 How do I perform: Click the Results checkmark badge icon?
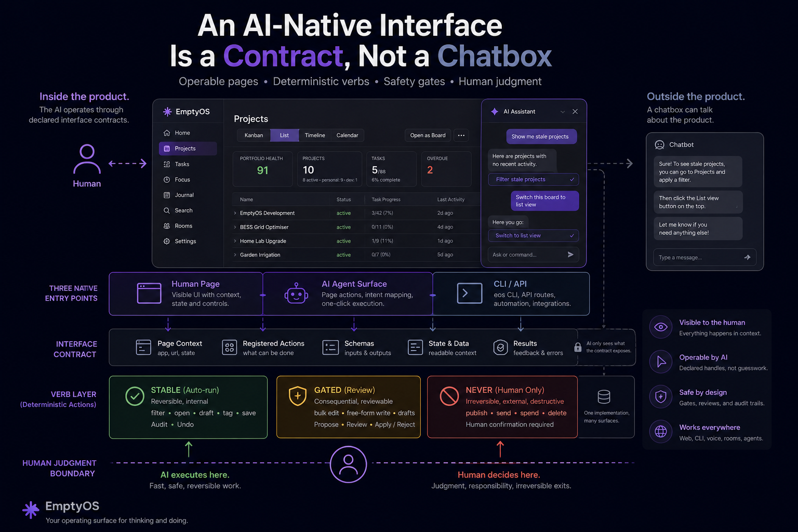500,347
